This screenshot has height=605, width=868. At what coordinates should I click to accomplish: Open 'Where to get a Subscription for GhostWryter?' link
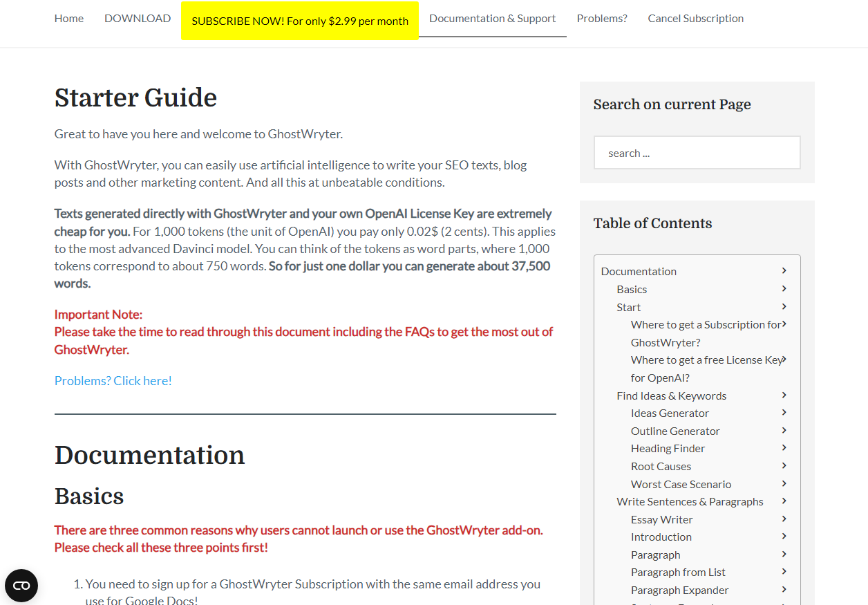tap(706, 333)
